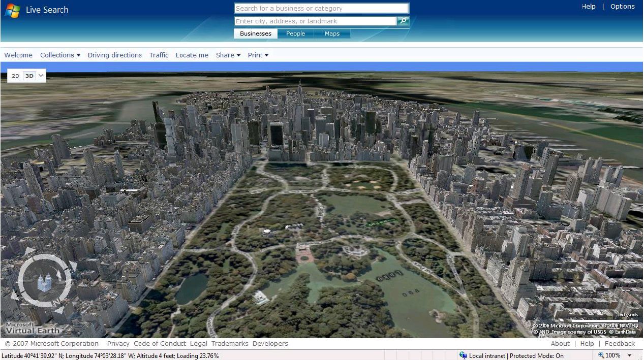Screen dimensions: 644x360
Task: Click the Microsoft Virtual Earth logo
Action: [33, 330]
